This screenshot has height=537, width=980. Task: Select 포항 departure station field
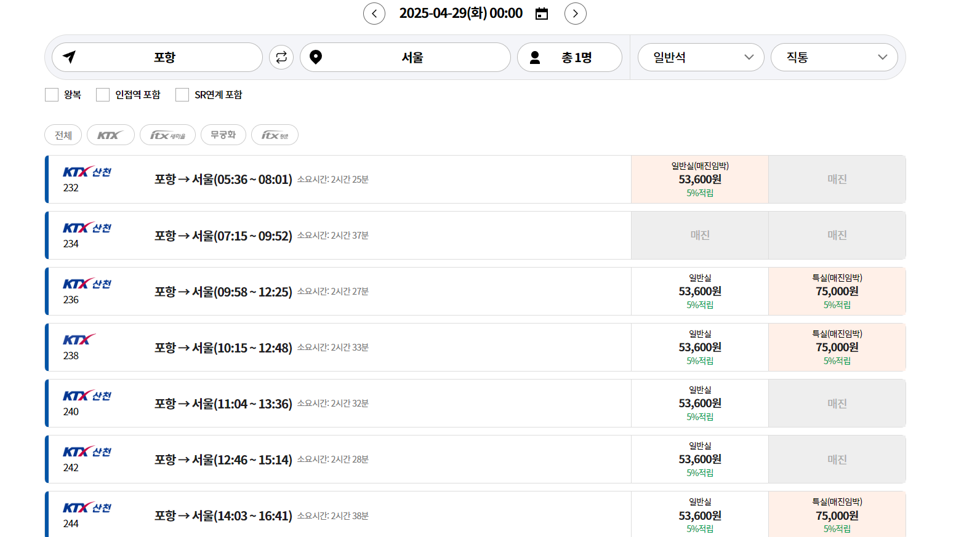point(157,57)
